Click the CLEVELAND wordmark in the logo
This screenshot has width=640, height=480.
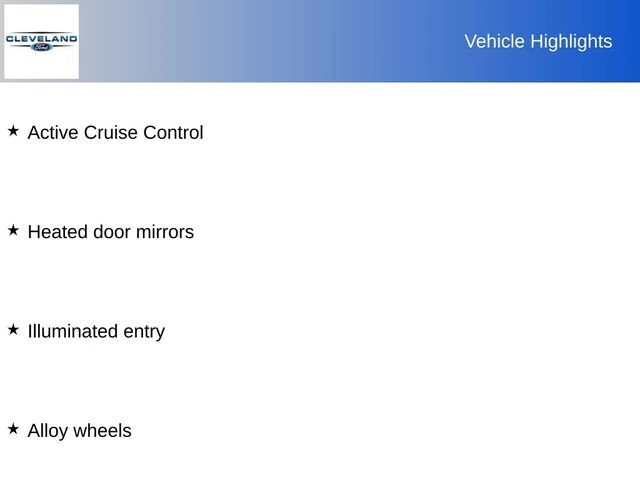[x=41, y=38]
